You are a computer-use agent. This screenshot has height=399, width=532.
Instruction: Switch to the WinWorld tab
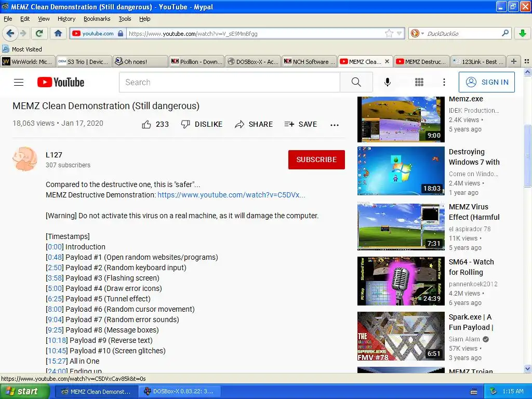coord(28,61)
